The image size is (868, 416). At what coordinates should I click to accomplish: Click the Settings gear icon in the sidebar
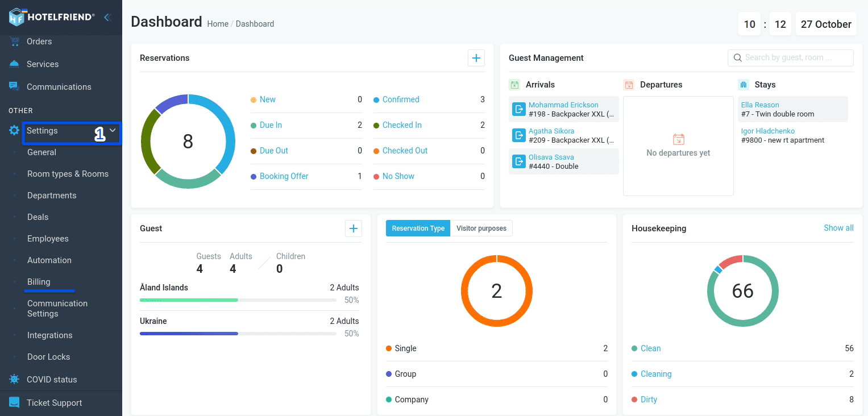(x=14, y=131)
